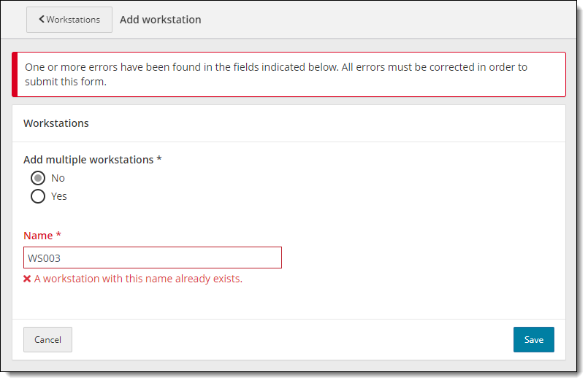The image size is (588, 383).
Task: Click the back chevron icon beside Workstations
Action: pyautogui.click(x=42, y=20)
